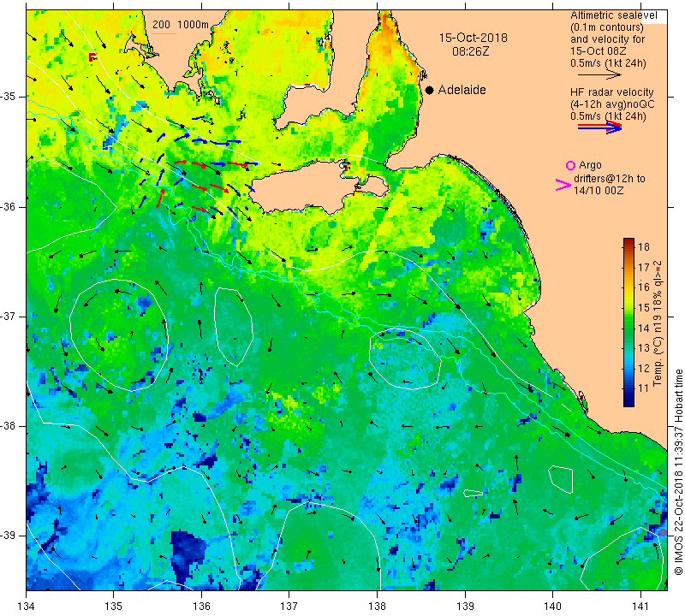The width and height of the screenshot is (685, 616).
Task: Click the latitude label -37
Action: click(x=10, y=316)
